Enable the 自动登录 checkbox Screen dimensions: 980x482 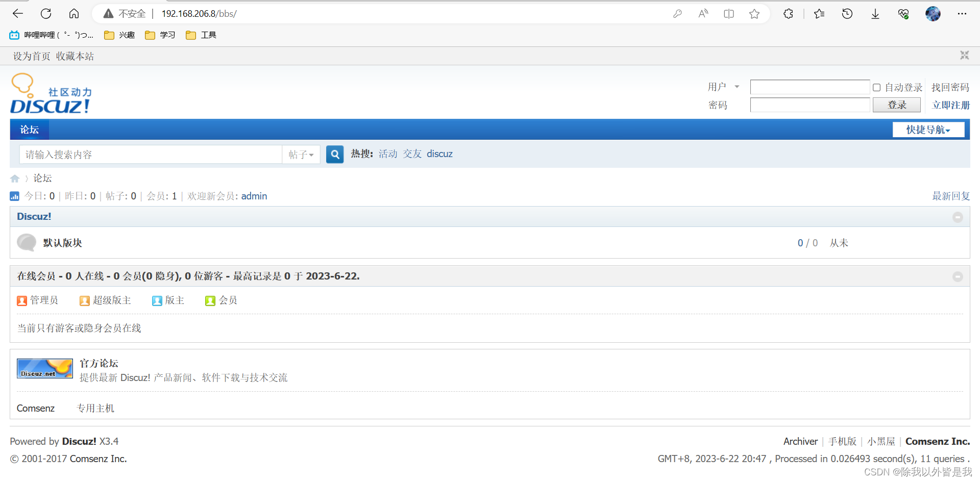pos(876,87)
